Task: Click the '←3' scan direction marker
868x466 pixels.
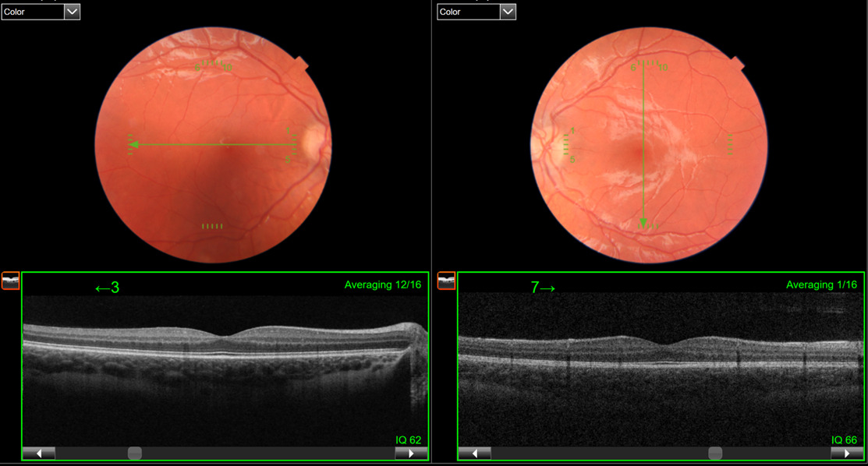Action: click(107, 288)
